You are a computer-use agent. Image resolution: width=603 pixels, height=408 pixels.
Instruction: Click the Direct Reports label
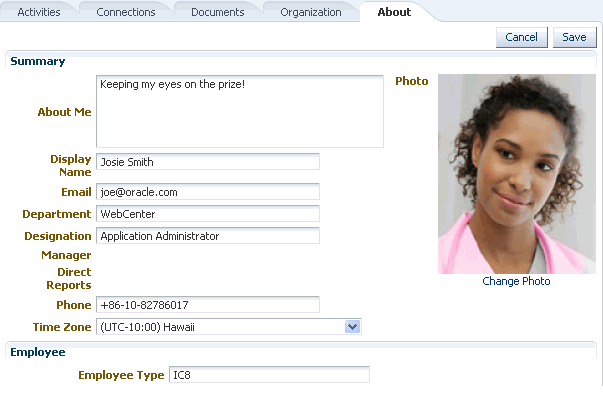click(69, 278)
